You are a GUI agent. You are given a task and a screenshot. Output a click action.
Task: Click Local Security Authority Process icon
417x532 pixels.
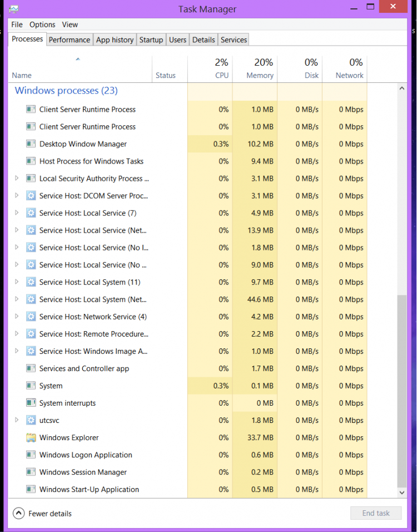[31, 179]
